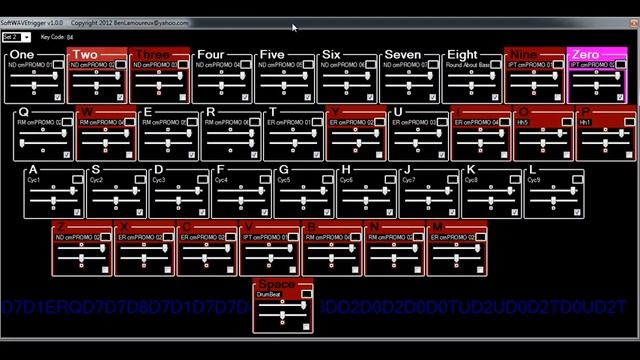Click the file button in the Three pad
Viewport: 640px width, 360px height.
pyautogui.click(x=183, y=64)
